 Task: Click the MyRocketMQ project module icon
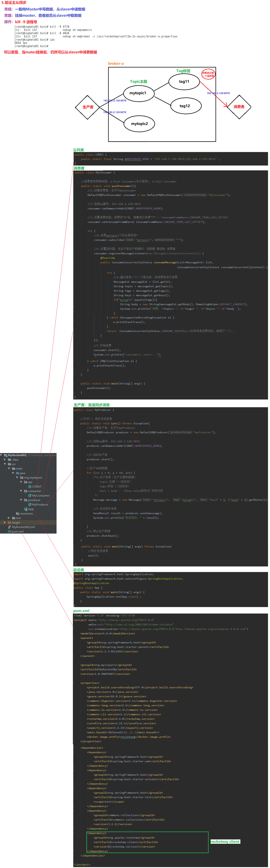pos(5,455)
